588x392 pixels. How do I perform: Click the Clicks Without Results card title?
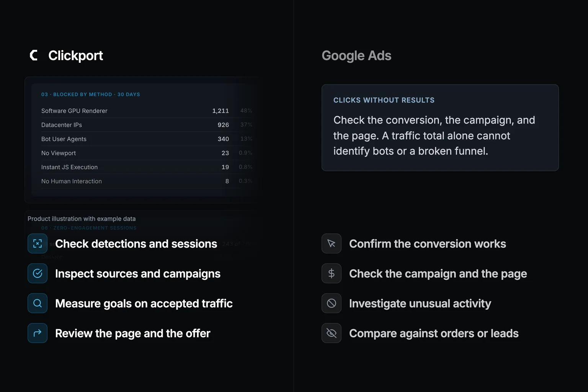384,100
